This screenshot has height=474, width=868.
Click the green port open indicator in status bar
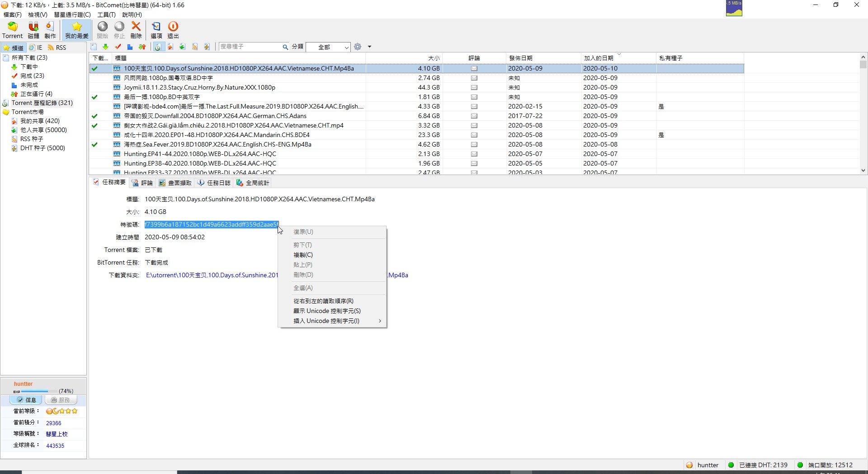800,465
